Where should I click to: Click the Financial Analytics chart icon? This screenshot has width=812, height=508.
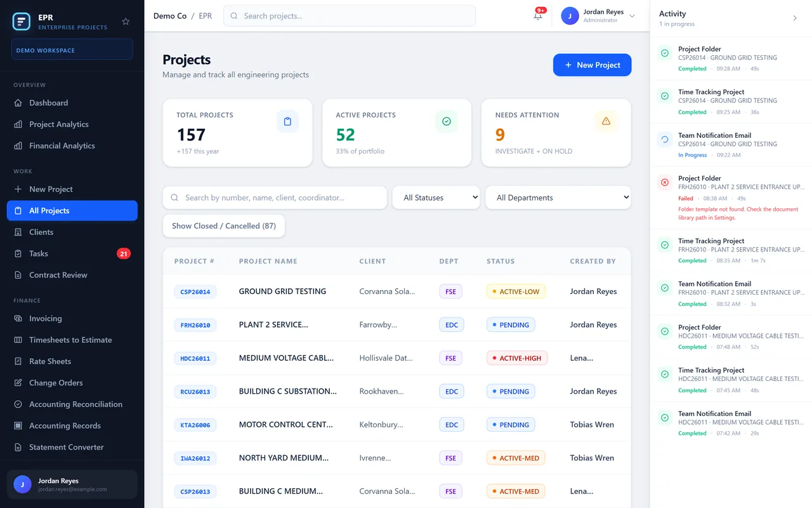(x=18, y=146)
